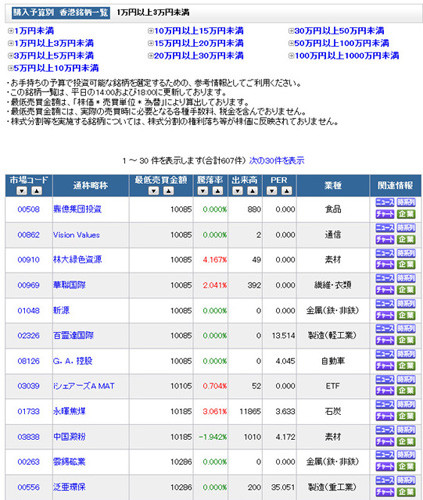The image size is (423, 500).
Task: Select the 30万円以上50万円未満 budget range
Action: click(336, 31)
